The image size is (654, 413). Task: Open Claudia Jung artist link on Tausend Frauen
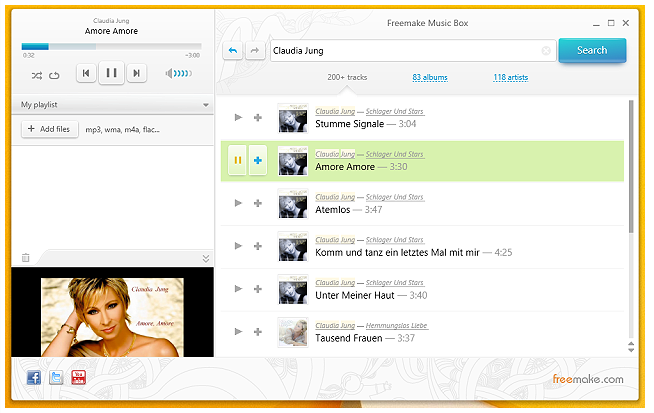point(335,325)
